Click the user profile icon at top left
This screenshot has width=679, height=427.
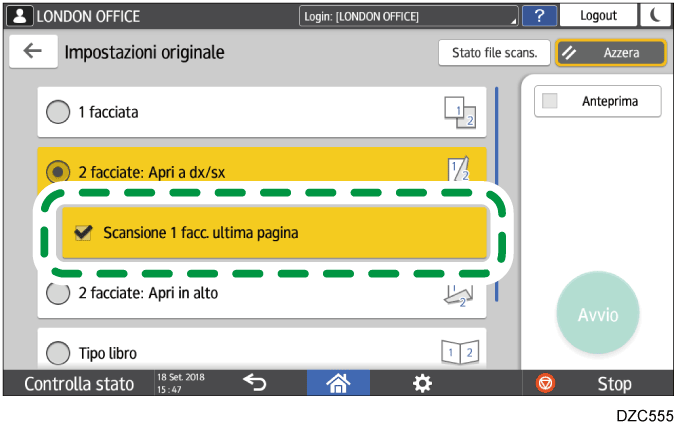(x=17, y=16)
